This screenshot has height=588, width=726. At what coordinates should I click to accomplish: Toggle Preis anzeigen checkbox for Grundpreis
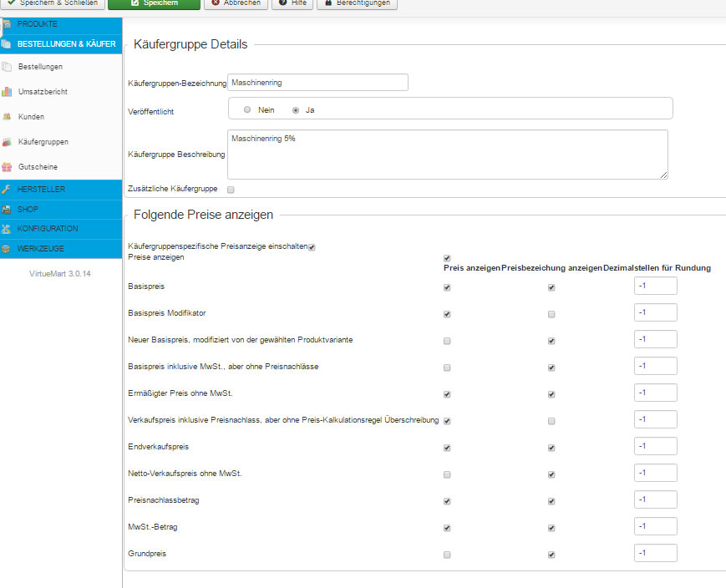(x=447, y=555)
